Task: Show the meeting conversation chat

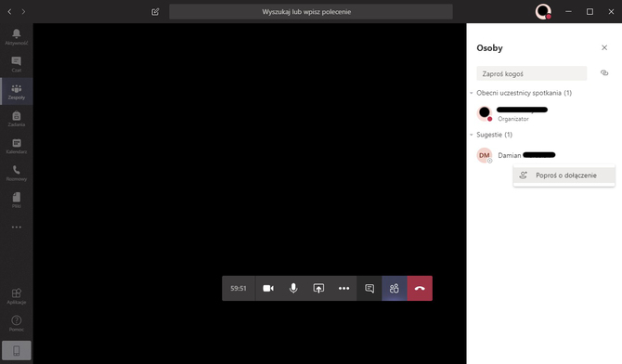Action: [x=369, y=288]
